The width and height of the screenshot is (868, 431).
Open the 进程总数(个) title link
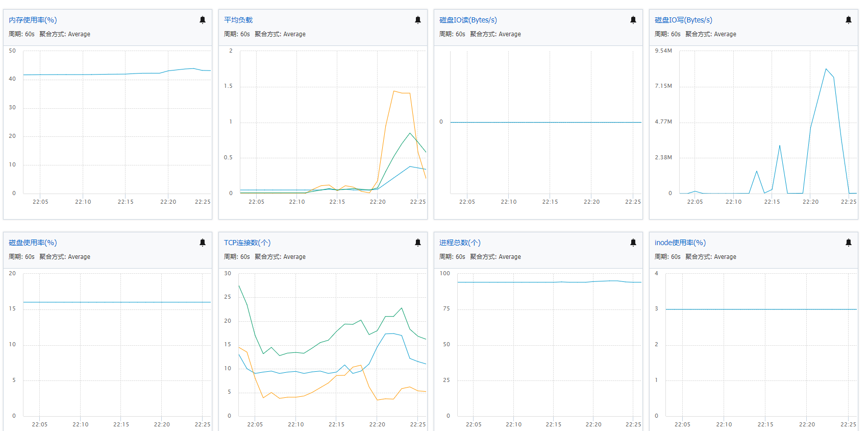(460, 243)
